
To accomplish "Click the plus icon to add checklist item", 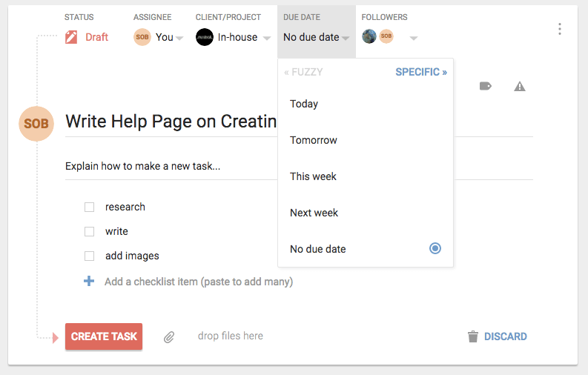I will pyautogui.click(x=89, y=281).
